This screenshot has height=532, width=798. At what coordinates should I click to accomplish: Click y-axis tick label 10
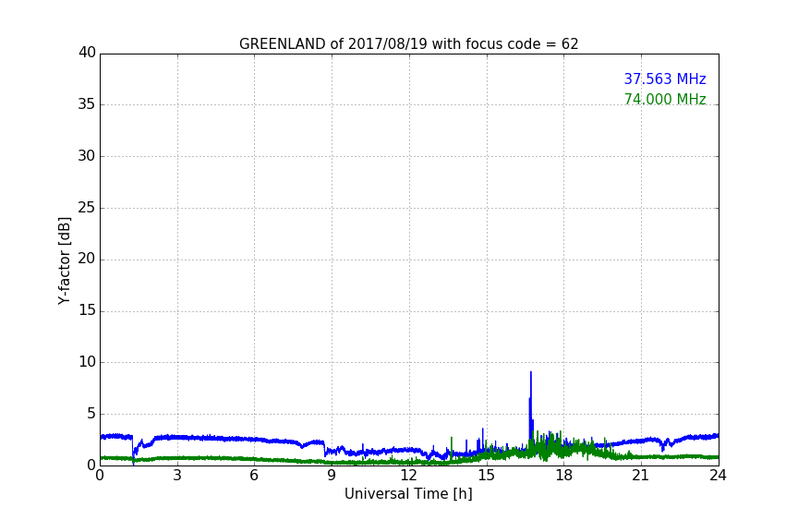(87, 362)
